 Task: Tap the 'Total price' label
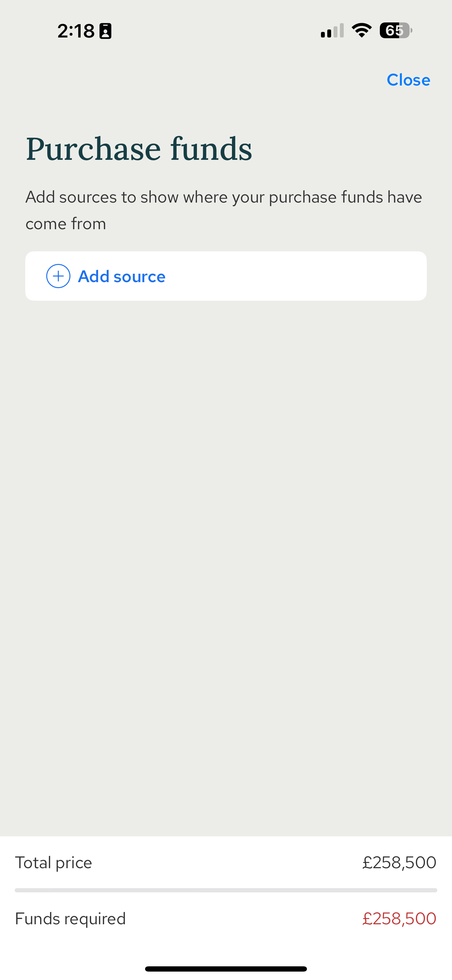[x=53, y=863]
